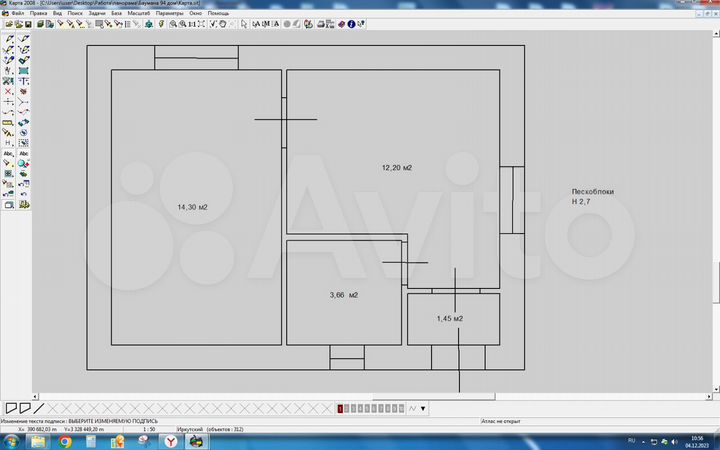Click the pen tool at top-left of side toolbar
720x450 pixels.
point(8,38)
